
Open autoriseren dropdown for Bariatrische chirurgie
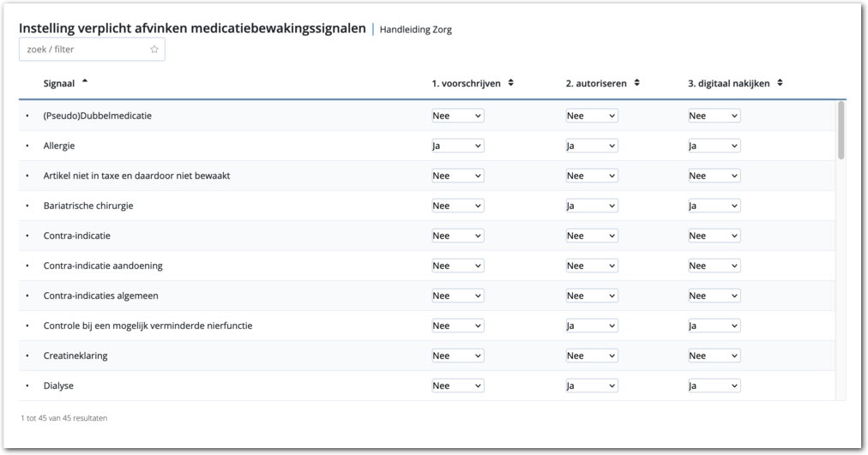[x=592, y=206]
